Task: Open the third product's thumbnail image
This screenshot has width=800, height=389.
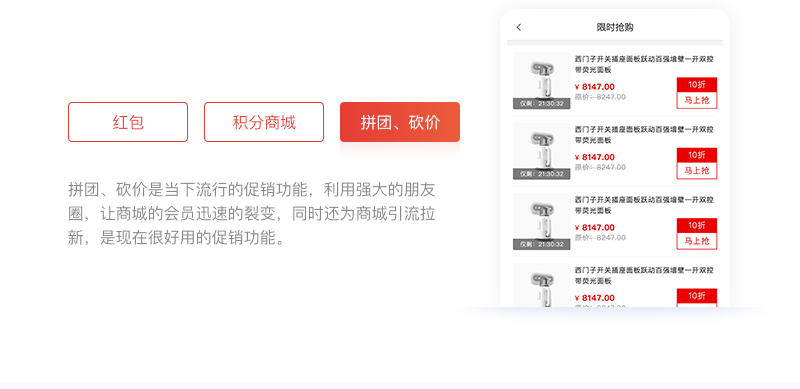Action: coord(541,222)
